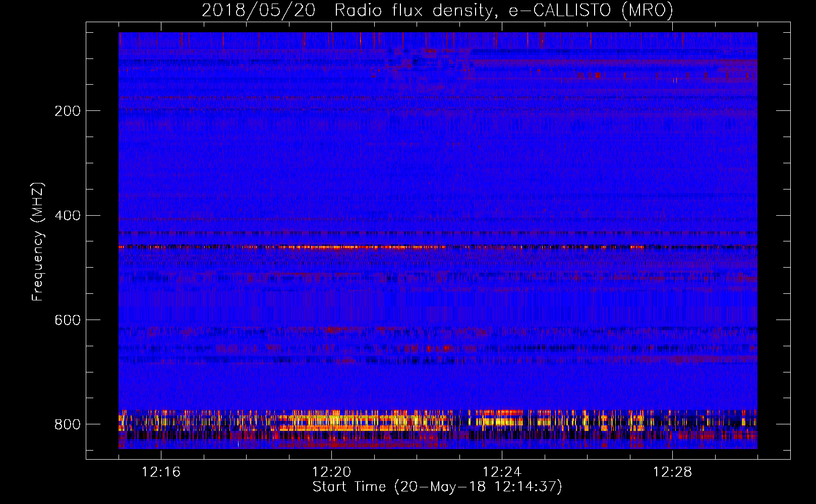The height and width of the screenshot is (504, 816).
Task: Click the date "2018/05/20" in the title
Action: [259, 10]
